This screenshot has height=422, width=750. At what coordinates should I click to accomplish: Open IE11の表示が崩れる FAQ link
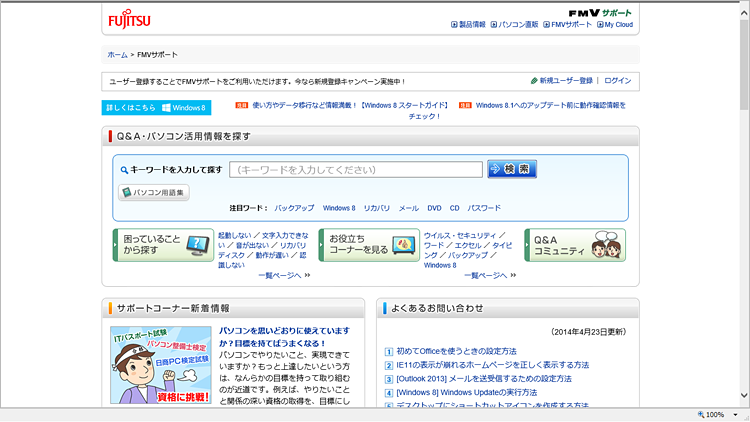[493, 365]
